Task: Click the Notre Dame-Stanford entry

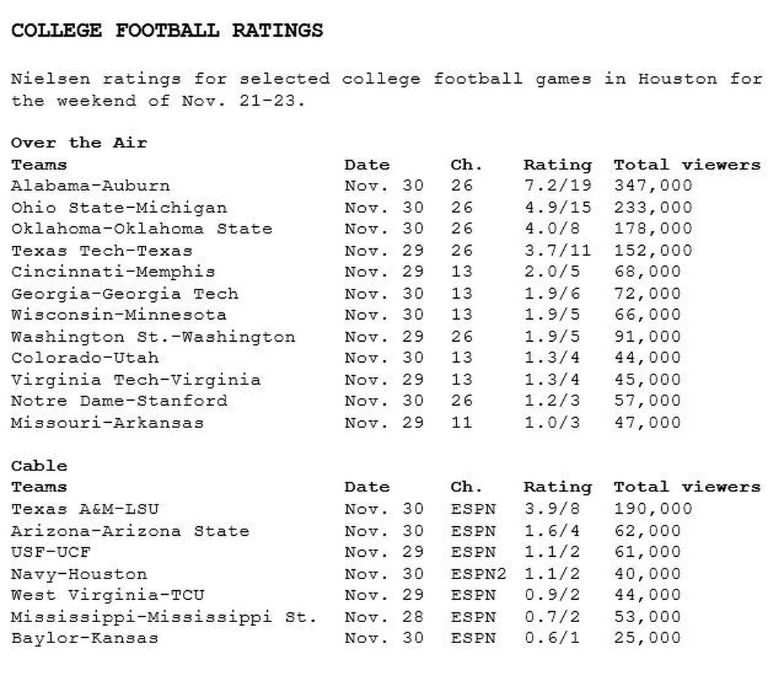Action: [x=119, y=401]
